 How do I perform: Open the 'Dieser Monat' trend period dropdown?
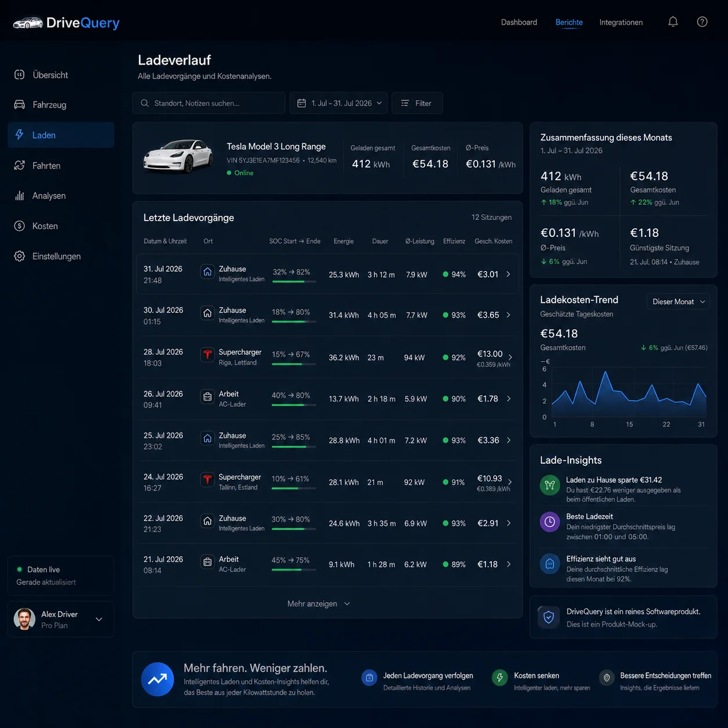[x=678, y=301]
